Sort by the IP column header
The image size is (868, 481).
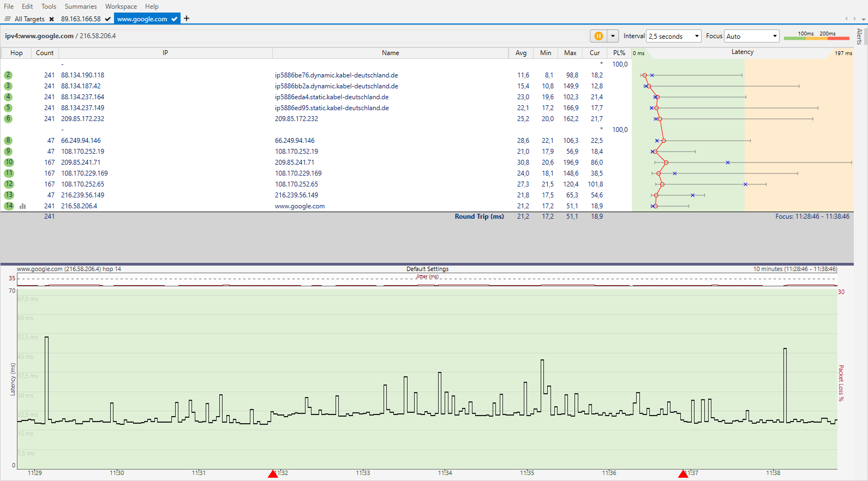165,53
